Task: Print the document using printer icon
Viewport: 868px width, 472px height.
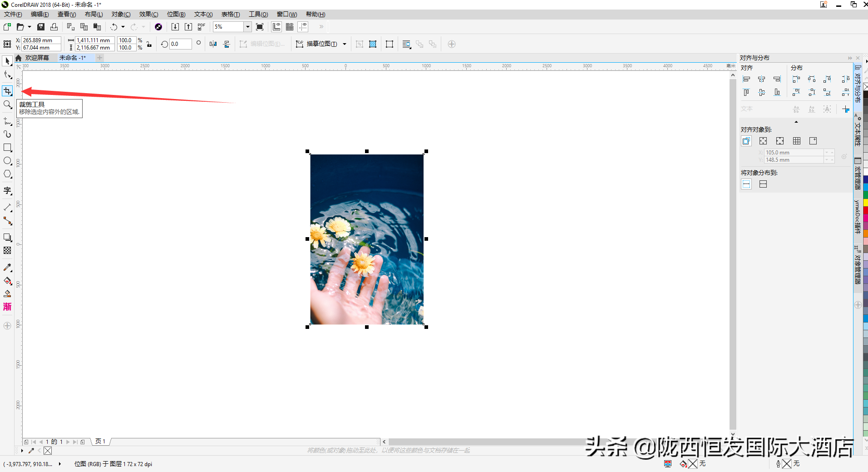Action: pyautogui.click(x=54, y=27)
